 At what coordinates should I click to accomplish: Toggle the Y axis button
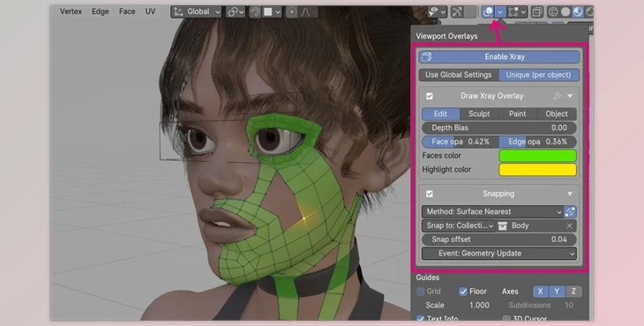557,292
